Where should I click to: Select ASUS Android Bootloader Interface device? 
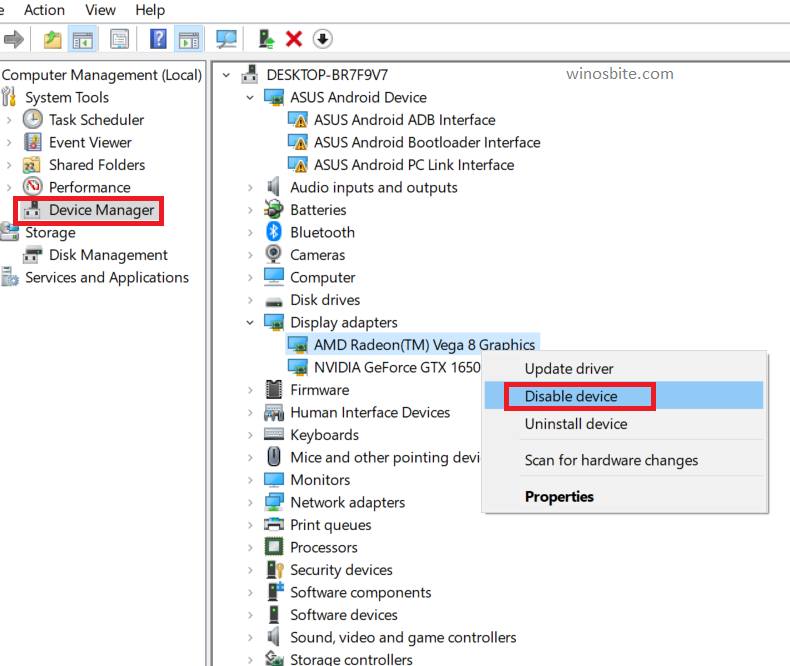point(427,143)
